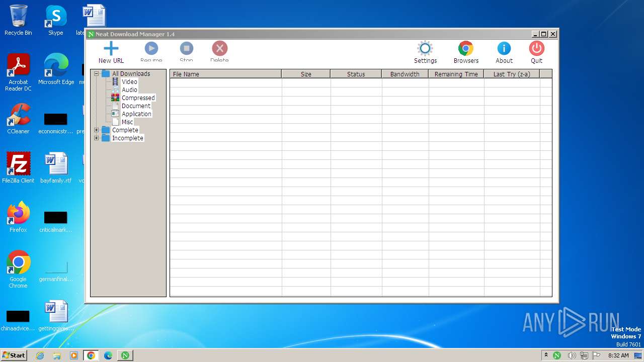Sort by Bandwidth column header

(405, 74)
